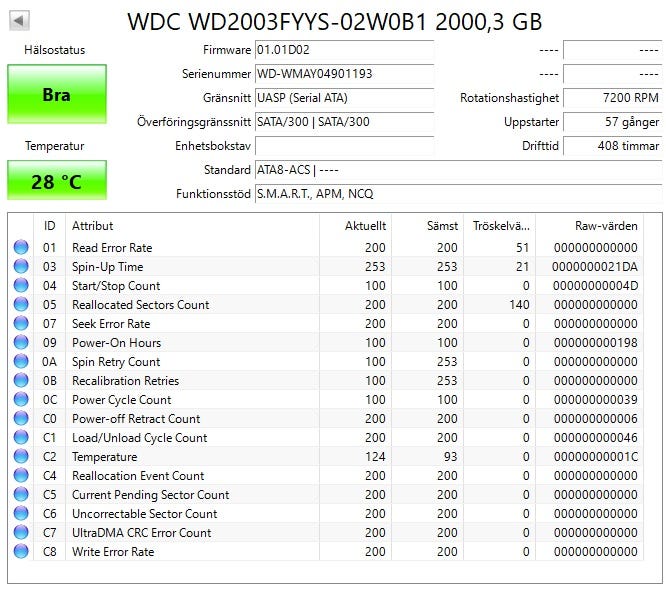Click the blue status dot for Temperature attribute
The height and width of the screenshot is (589, 666).
coord(21,456)
